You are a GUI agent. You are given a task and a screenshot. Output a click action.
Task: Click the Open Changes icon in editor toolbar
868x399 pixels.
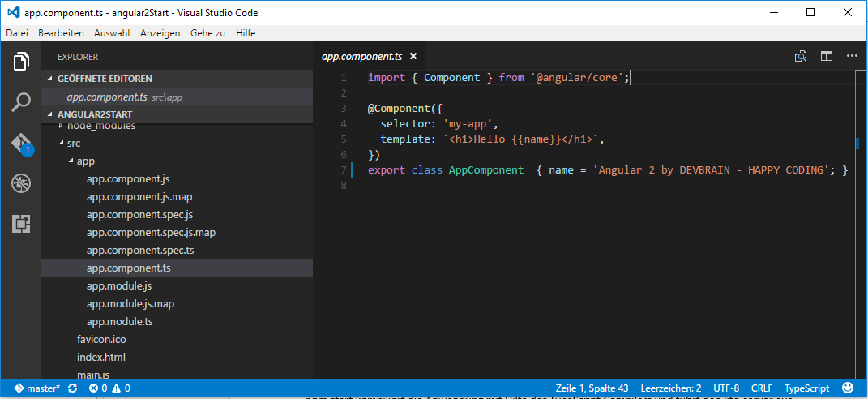point(801,56)
